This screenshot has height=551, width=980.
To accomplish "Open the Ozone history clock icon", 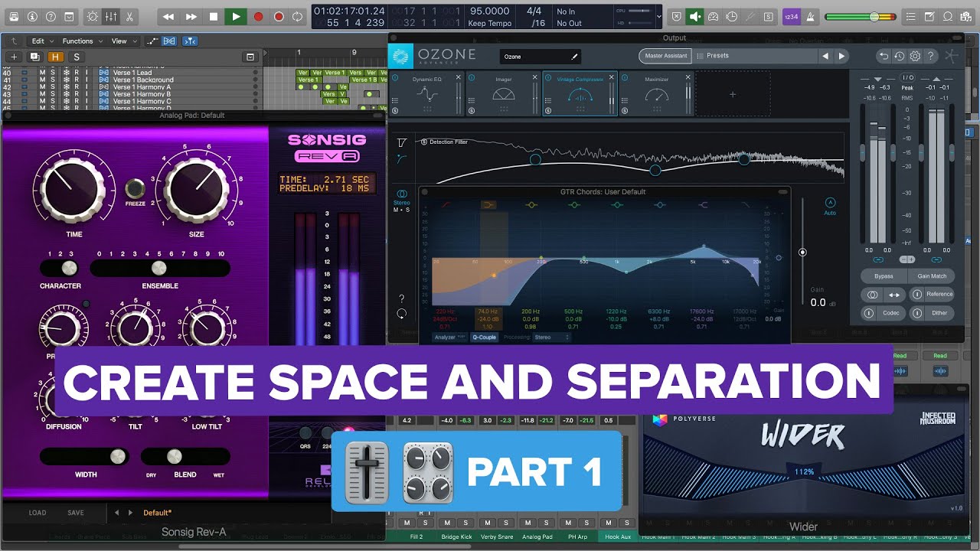I will [x=900, y=56].
